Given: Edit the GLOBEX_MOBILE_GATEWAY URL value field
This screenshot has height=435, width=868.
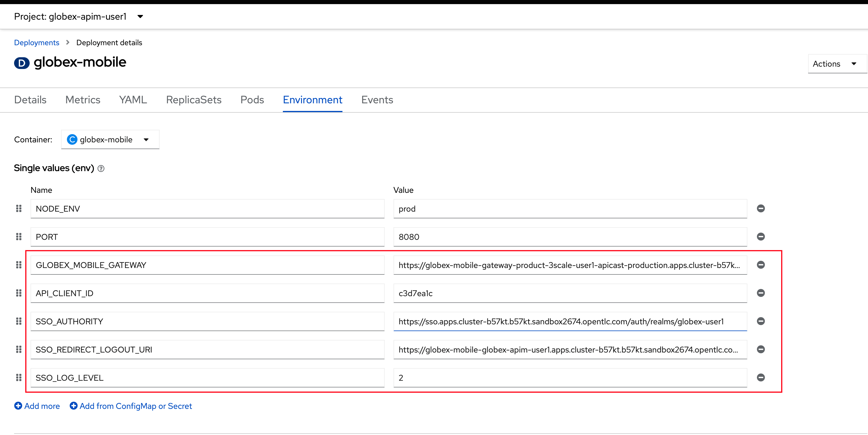Looking at the screenshot, I should click(x=570, y=265).
